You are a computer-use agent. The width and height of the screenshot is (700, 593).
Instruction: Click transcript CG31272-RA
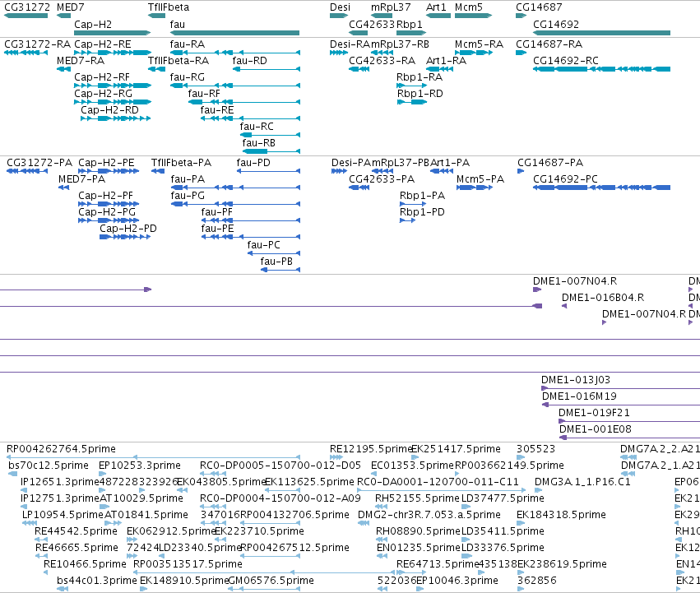click(38, 44)
